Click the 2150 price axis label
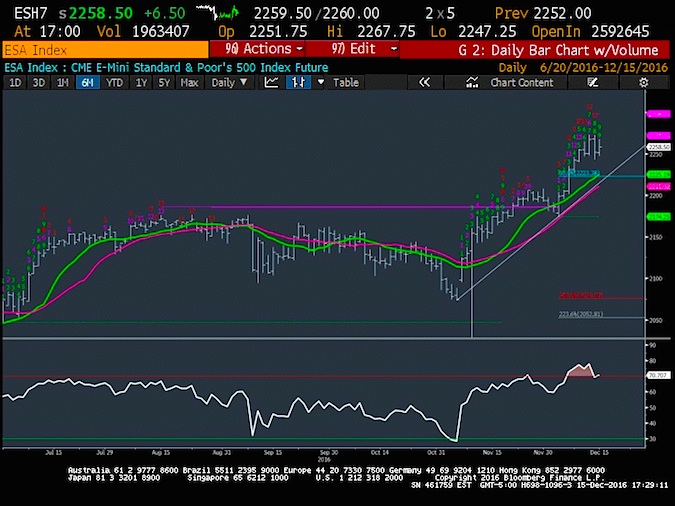This screenshot has width=675, height=506. point(656,237)
